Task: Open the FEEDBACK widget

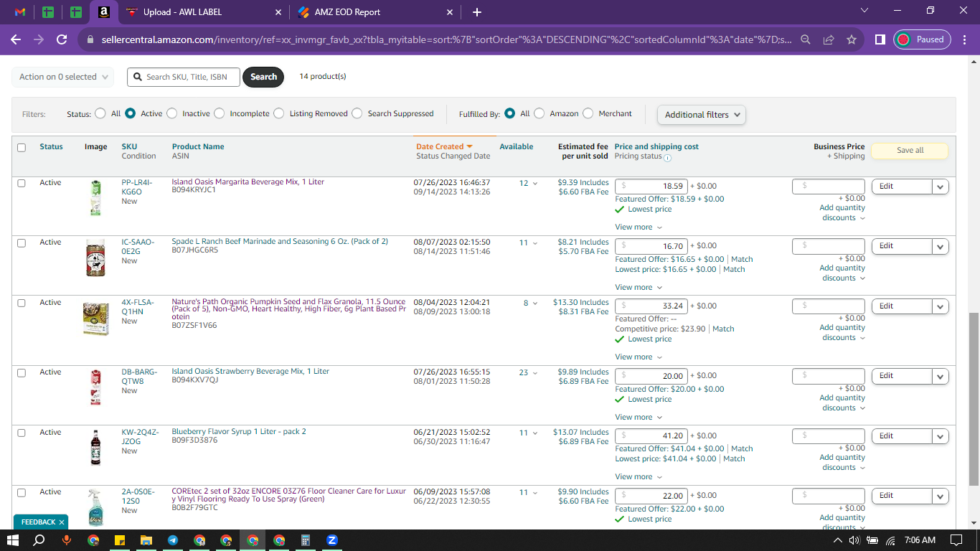Action: (39, 522)
